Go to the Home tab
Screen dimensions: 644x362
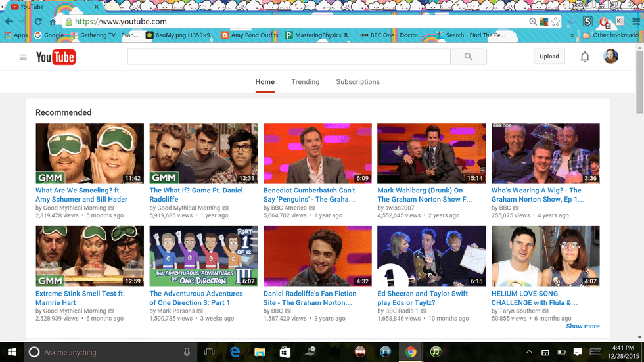click(265, 82)
